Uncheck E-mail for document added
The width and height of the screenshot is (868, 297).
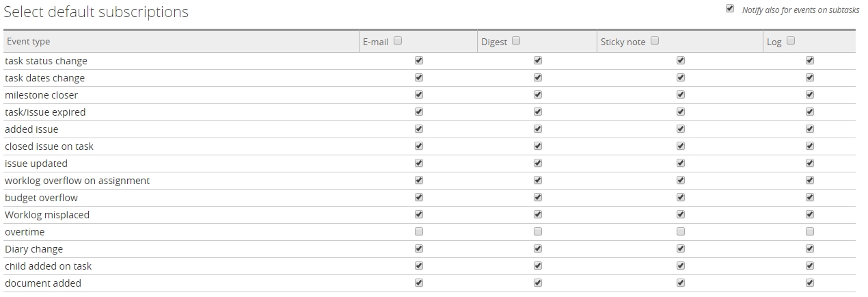(419, 283)
